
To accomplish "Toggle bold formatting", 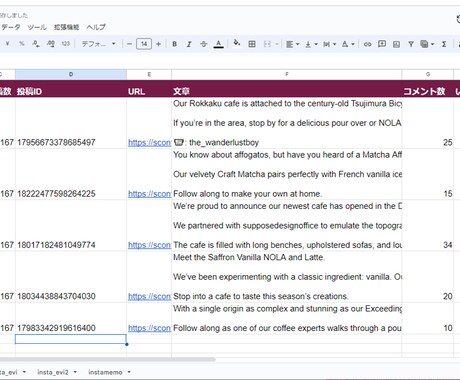I will coord(174,44).
